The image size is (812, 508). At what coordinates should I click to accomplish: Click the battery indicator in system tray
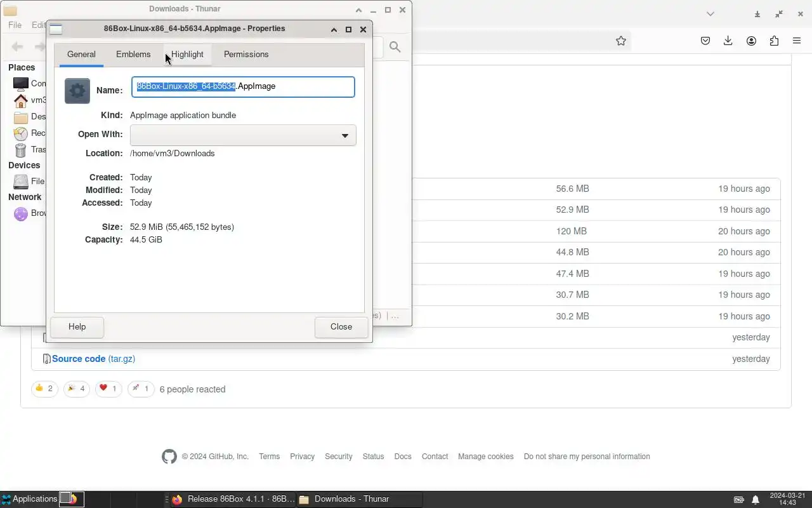coord(739,500)
